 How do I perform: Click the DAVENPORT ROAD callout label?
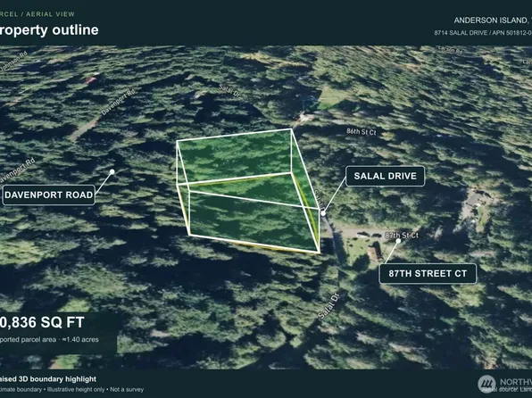click(x=48, y=195)
